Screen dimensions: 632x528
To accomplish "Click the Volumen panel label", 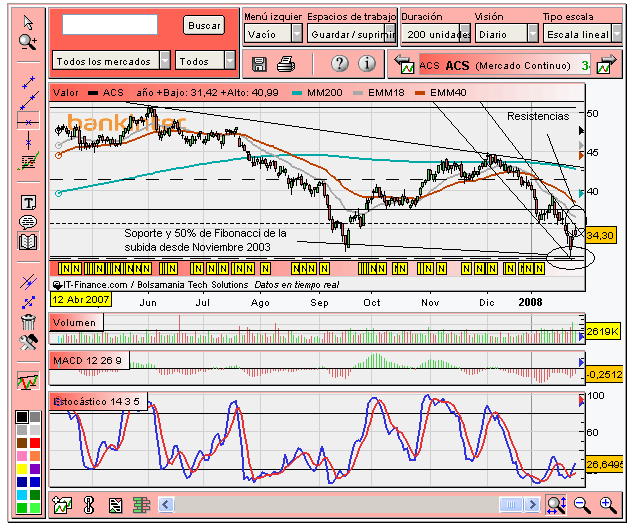I will coord(75,323).
